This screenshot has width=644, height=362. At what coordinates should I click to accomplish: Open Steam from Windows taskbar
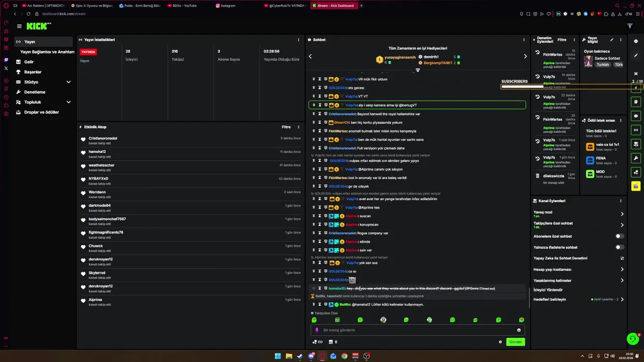tap(300, 356)
